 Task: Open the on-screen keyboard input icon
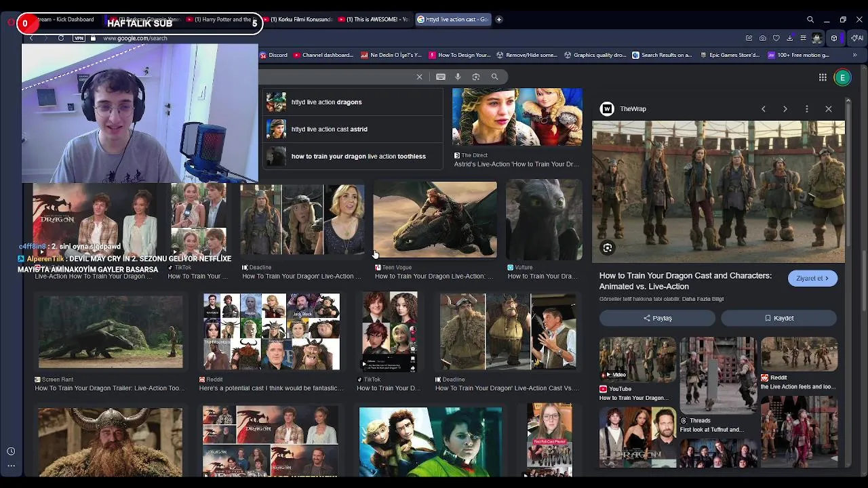(x=441, y=77)
